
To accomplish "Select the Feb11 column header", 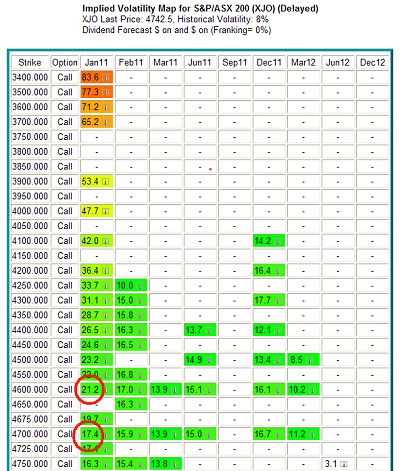I will 131,62.
